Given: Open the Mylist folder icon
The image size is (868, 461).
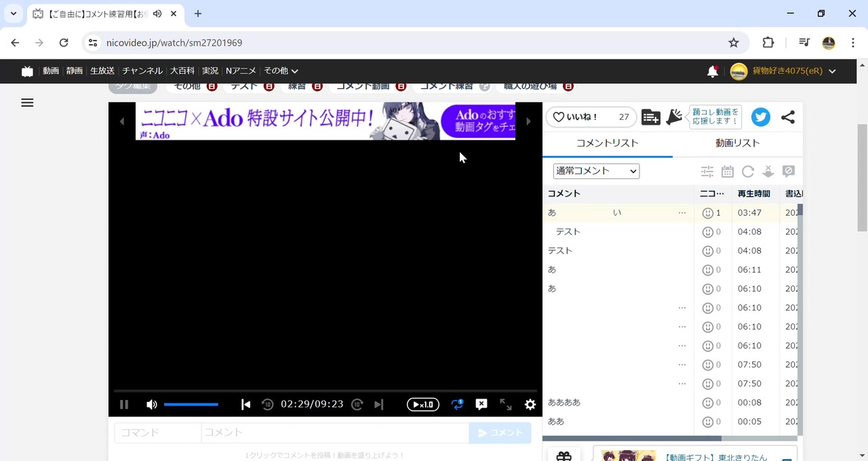Looking at the screenshot, I should pos(650,117).
